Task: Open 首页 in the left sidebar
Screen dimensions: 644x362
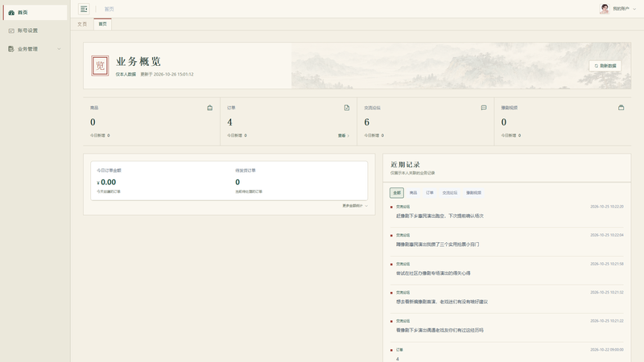Action: [x=35, y=13]
